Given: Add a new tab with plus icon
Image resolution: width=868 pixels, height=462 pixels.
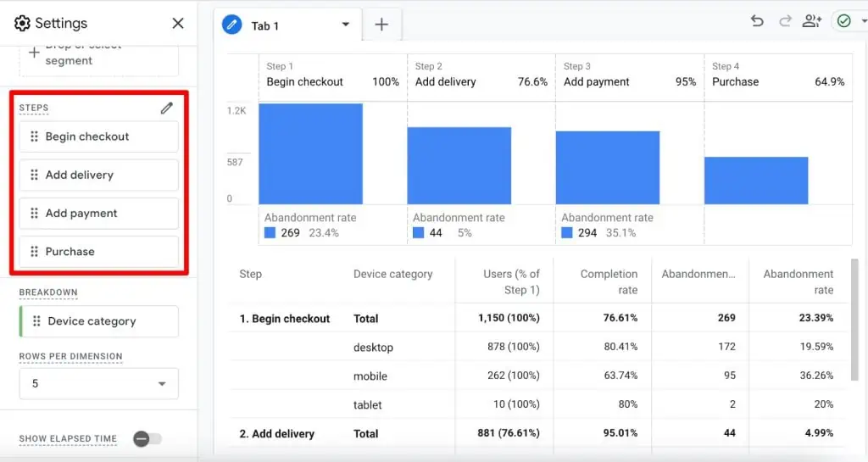Looking at the screenshot, I should pyautogui.click(x=381, y=25).
